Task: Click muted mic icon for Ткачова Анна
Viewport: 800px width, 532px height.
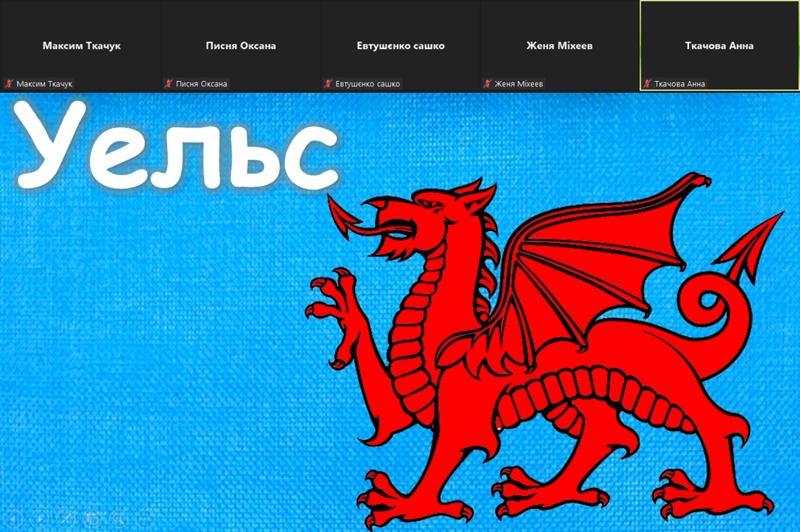Action: click(647, 84)
